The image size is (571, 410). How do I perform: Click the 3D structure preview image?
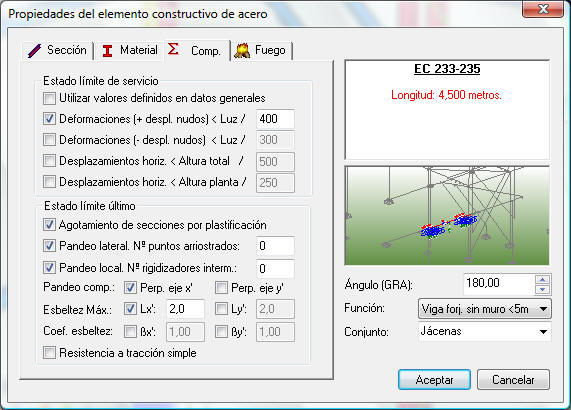coord(447,216)
